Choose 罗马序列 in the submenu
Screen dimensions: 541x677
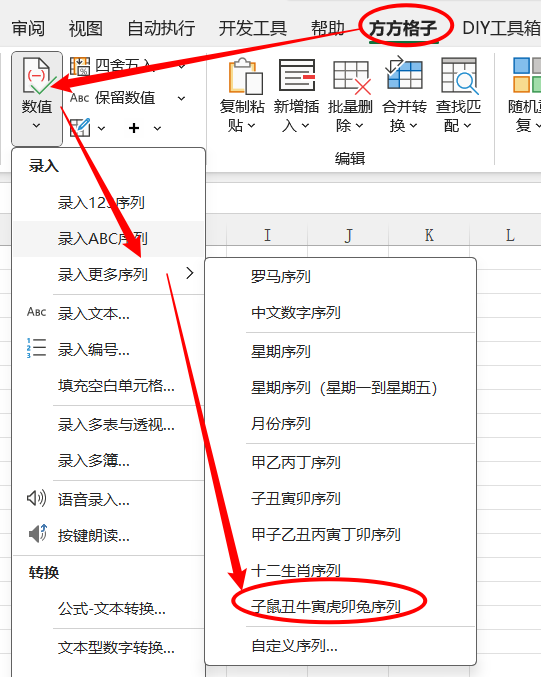click(281, 276)
